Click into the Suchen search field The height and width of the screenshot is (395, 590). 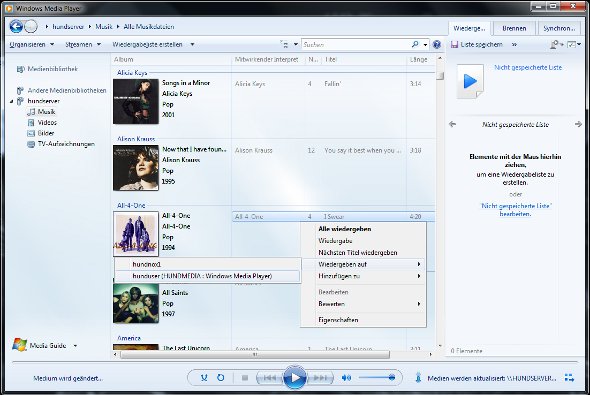(x=356, y=44)
